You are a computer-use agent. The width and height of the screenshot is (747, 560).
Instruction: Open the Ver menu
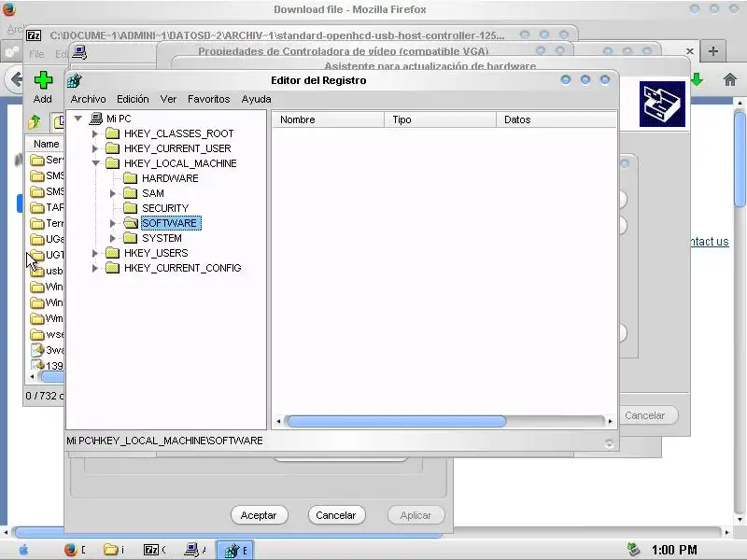168,99
